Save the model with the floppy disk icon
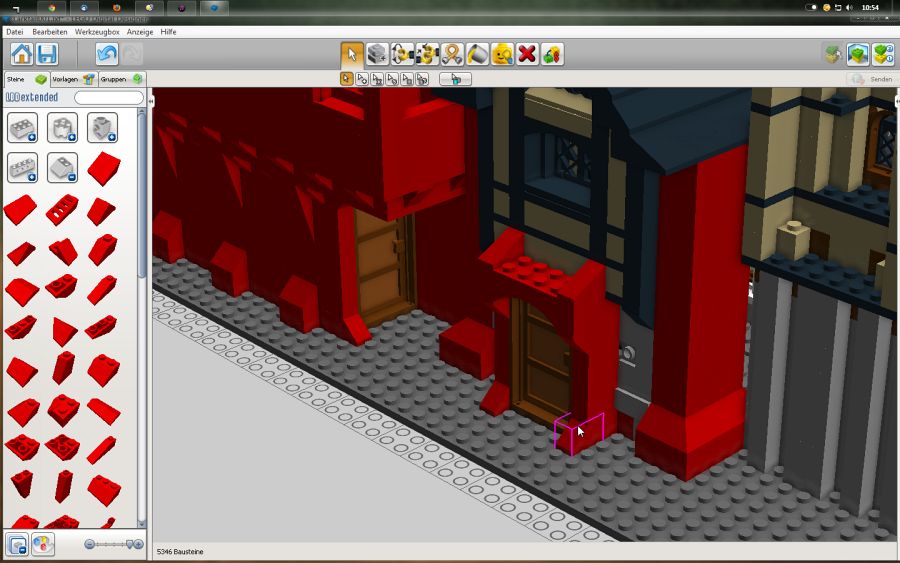 46,54
